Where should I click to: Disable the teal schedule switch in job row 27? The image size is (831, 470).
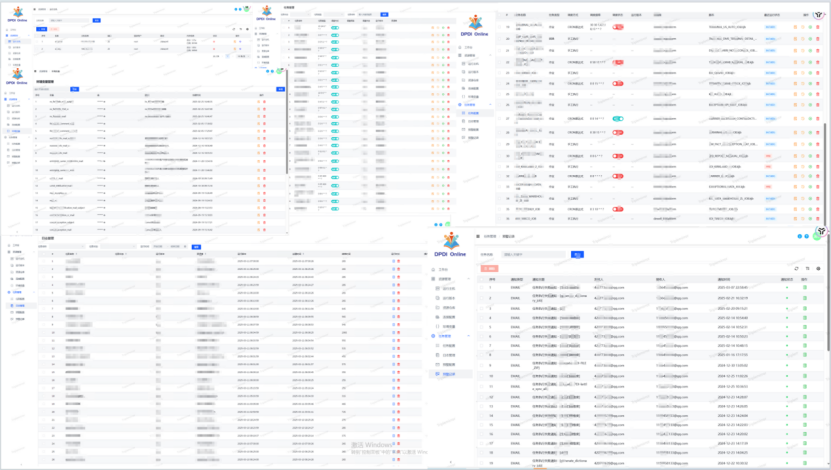(x=617, y=119)
